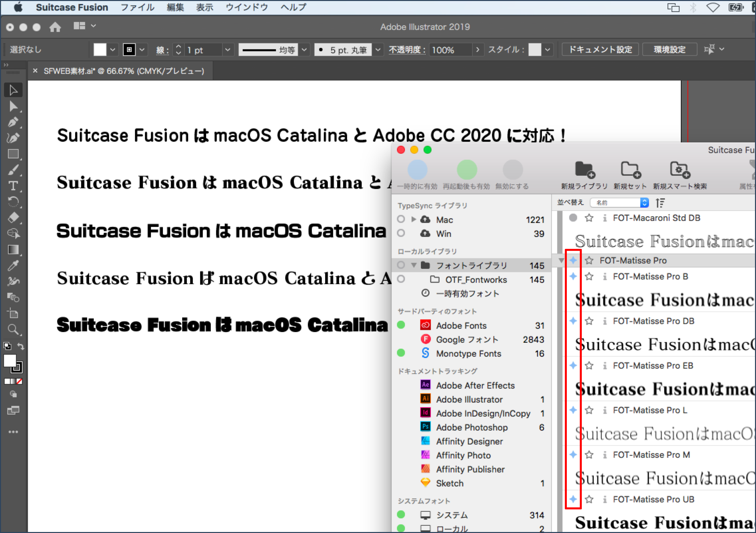Select the Pen tool
This screenshot has height=533, width=756.
pyautogui.click(x=13, y=122)
